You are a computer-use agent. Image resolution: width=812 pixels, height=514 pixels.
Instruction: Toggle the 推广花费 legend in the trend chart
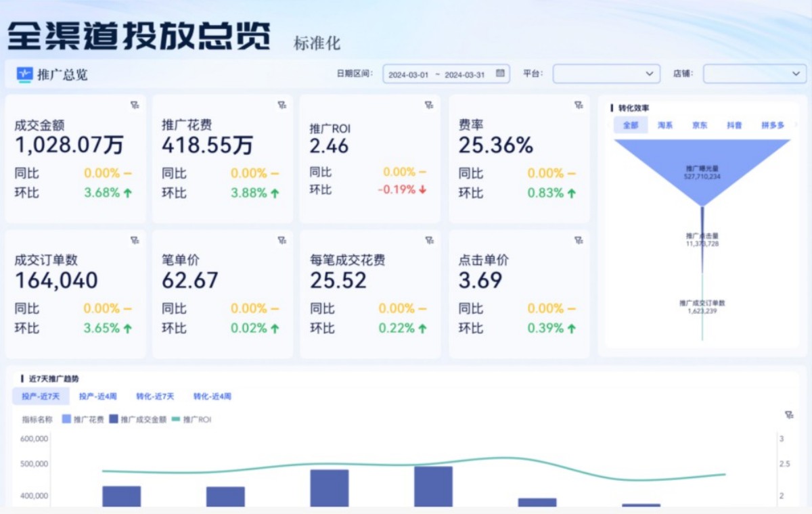82,419
